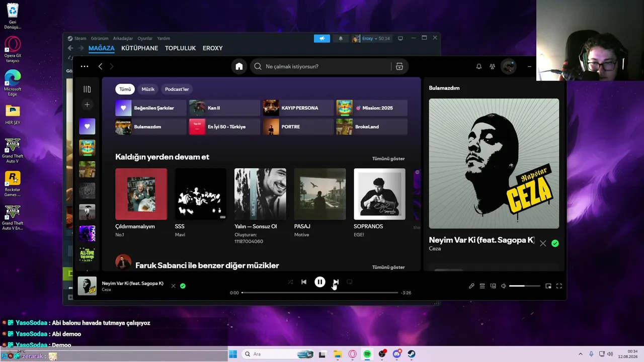Create new playlist with plus icon

(87, 105)
